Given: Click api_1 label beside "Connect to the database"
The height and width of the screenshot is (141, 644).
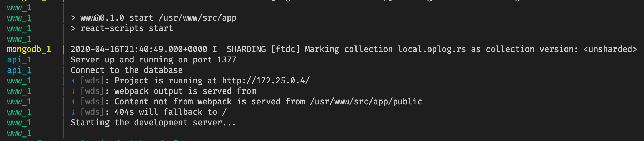Looking at the screenshot, I should [19, 70].
